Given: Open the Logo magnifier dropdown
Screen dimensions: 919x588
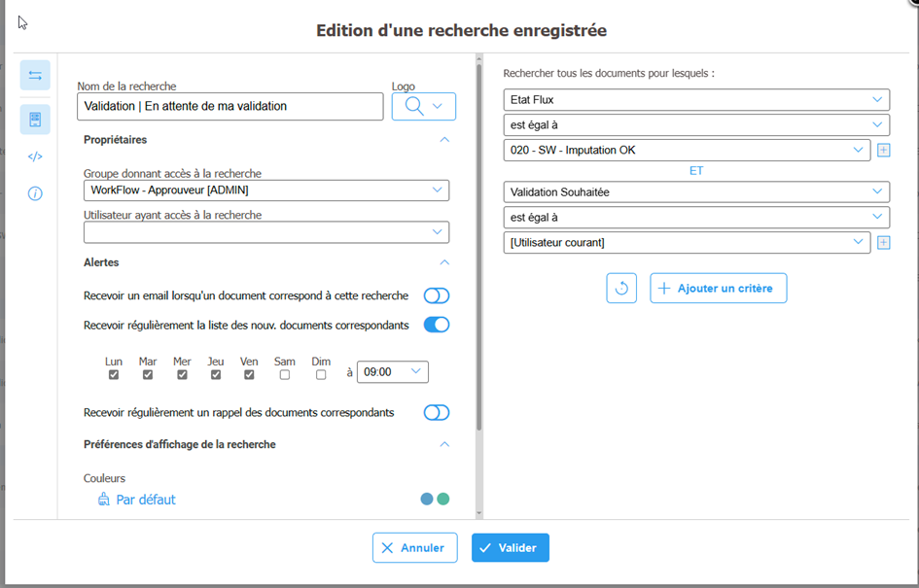Looking at the screenshot, I should pos(424,107).
